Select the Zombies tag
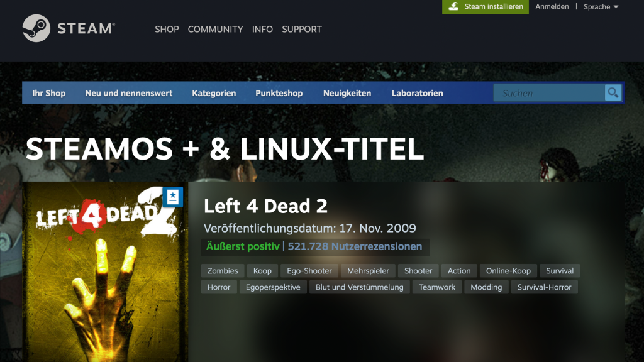This screenshot has height=362, width=644. tap(223, 271)
